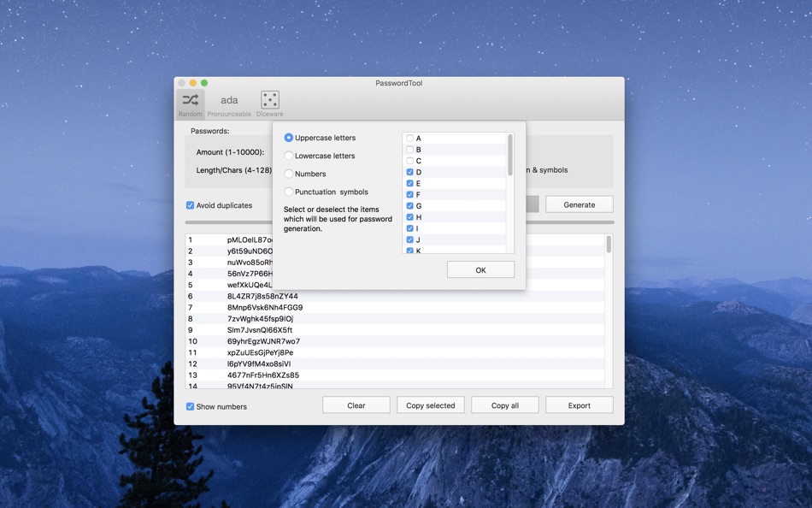Uncheck the letter D checkbox

pyautogui.click(x=409, y=172)
